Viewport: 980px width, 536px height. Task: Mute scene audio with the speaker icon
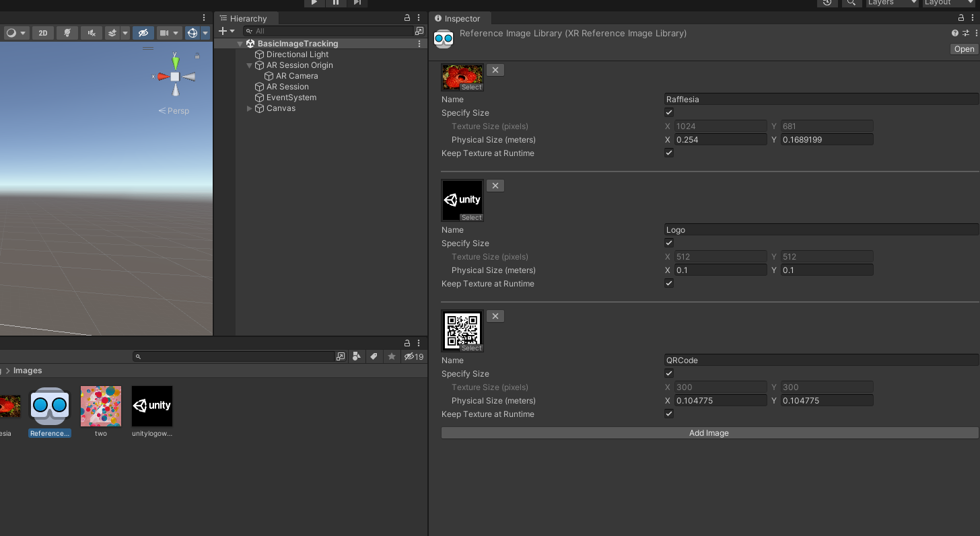pos(91,33)
